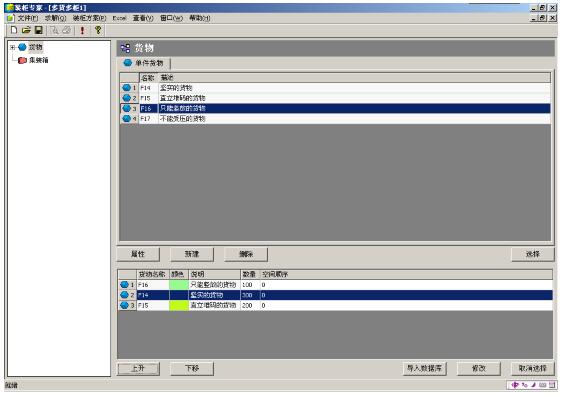Open the 帮助(H) menu
The width and height of the screenshot is (566, 394).
(x=200, y=18)
